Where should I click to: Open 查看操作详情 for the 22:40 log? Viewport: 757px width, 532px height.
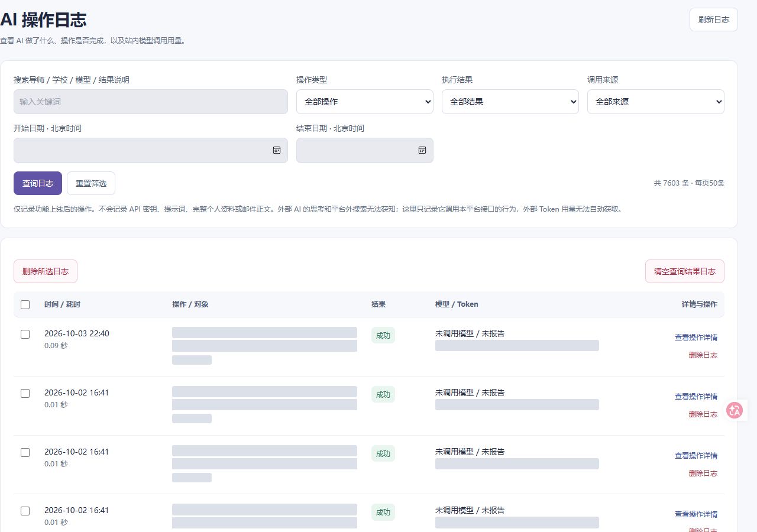click(696, 338)
